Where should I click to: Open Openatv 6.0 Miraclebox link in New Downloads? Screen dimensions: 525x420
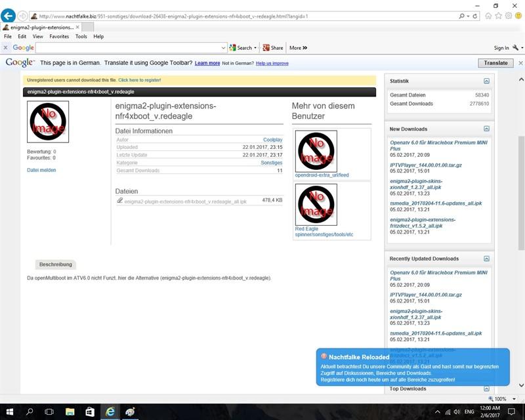click(438, 146)
